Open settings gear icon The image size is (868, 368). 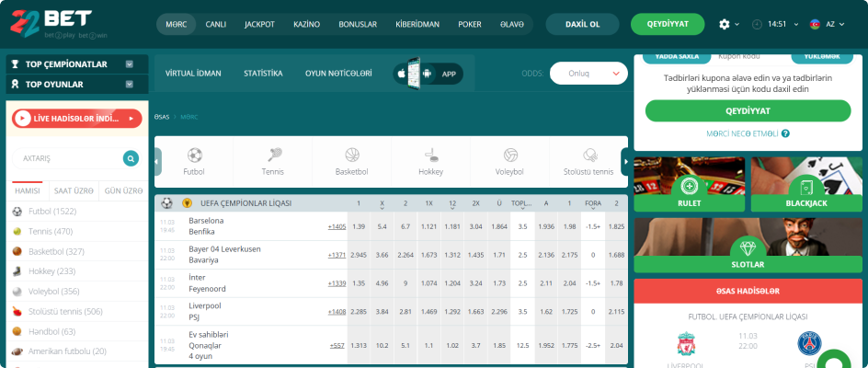pyautogui.click(x=724, y=25)
